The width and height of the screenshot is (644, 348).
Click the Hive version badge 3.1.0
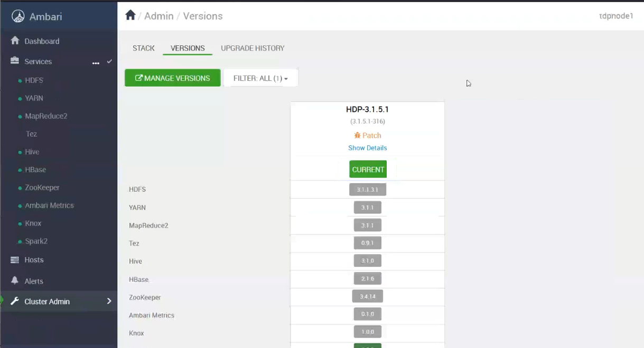[368, 261]
